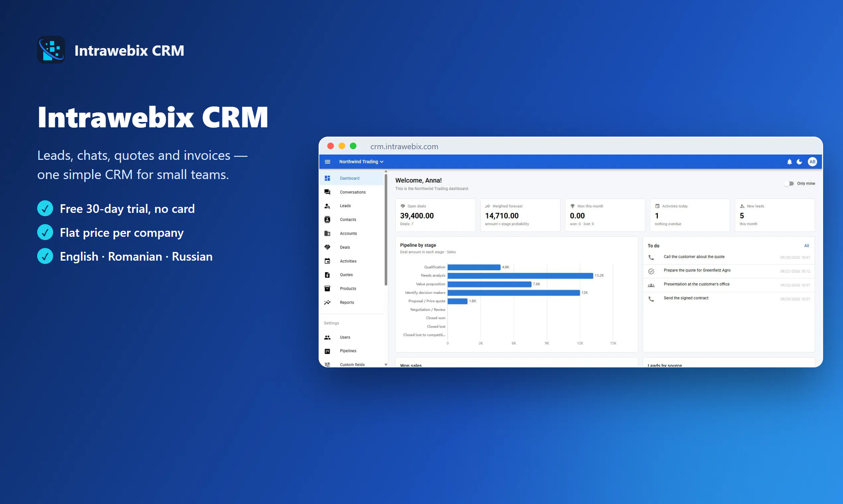The image size is (843, 504).
Task: Click the All link in To do
Action: point(806,246)
